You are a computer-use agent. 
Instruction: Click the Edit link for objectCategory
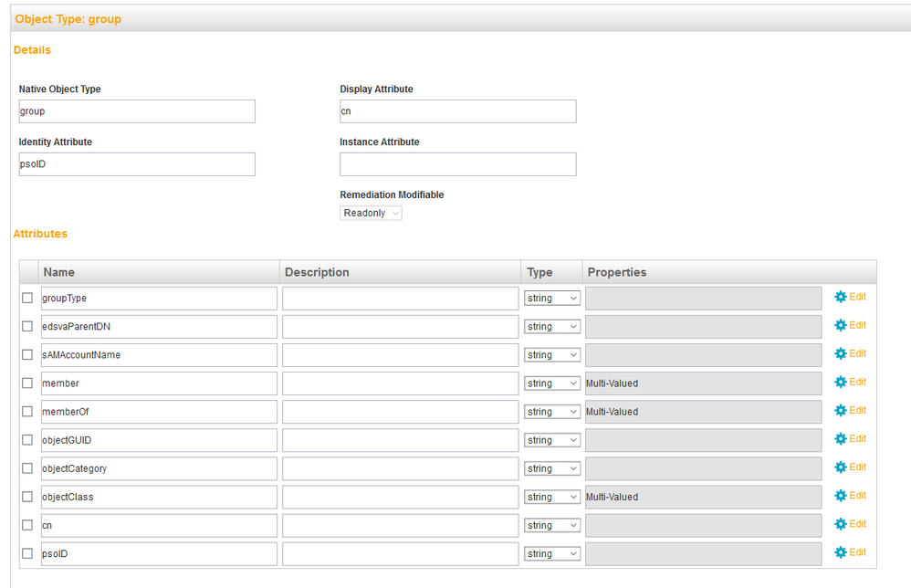(x=857, y=467)
